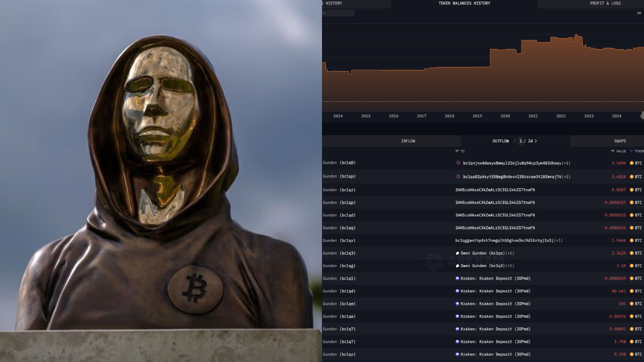The image size is (644, 362).
Task: Click the value 3.549K
Action: point(619,163)
